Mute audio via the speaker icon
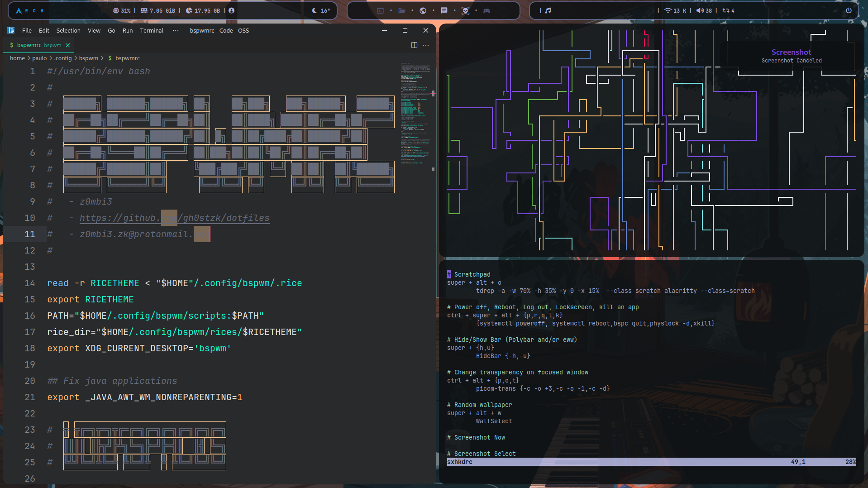This screenshot has width=868, height=488. [x=699, y=10]
